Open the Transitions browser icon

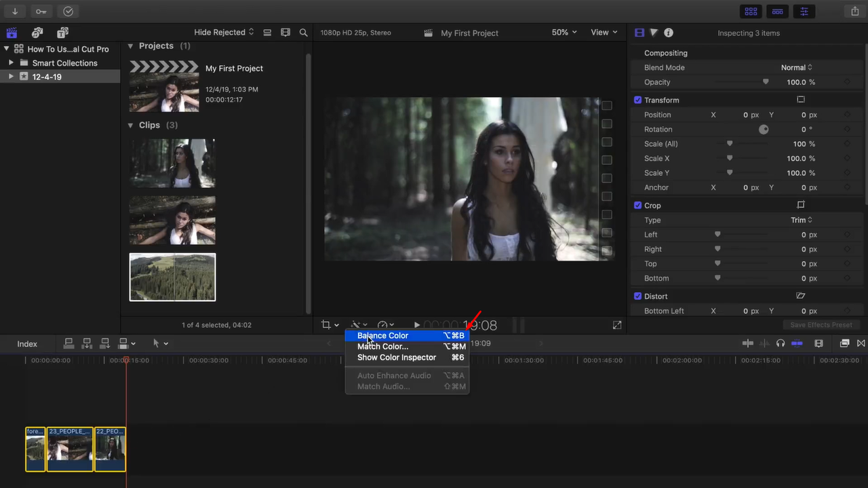pos(861,343)
